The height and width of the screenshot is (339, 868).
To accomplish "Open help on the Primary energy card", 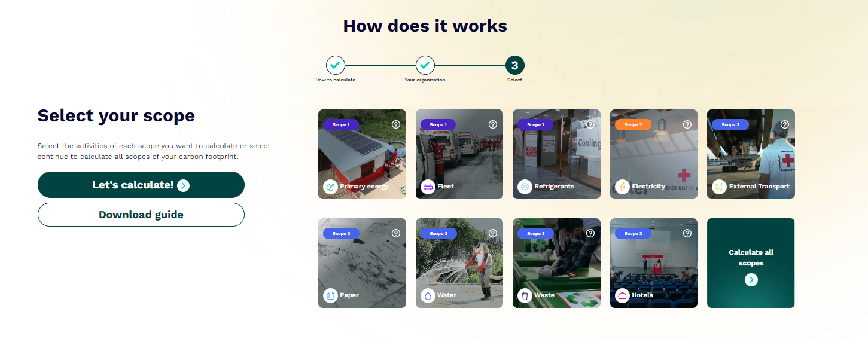I will pos(395,124).
